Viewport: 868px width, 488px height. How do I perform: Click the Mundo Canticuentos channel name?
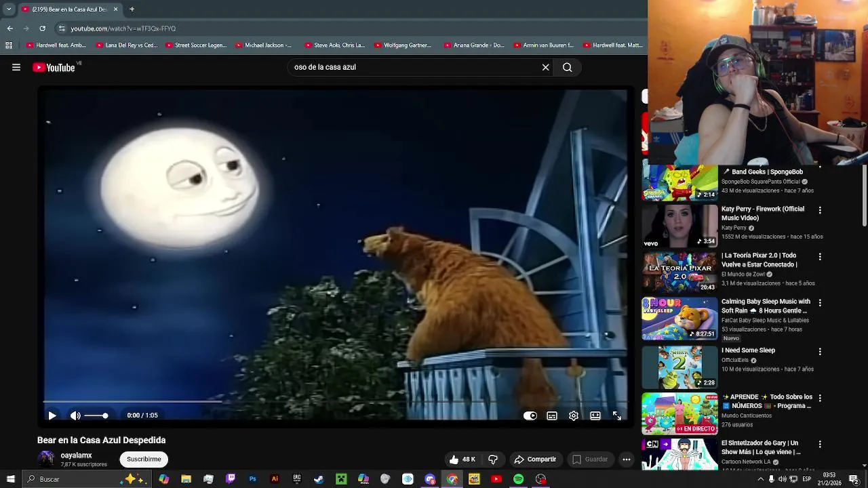[747, 415]
